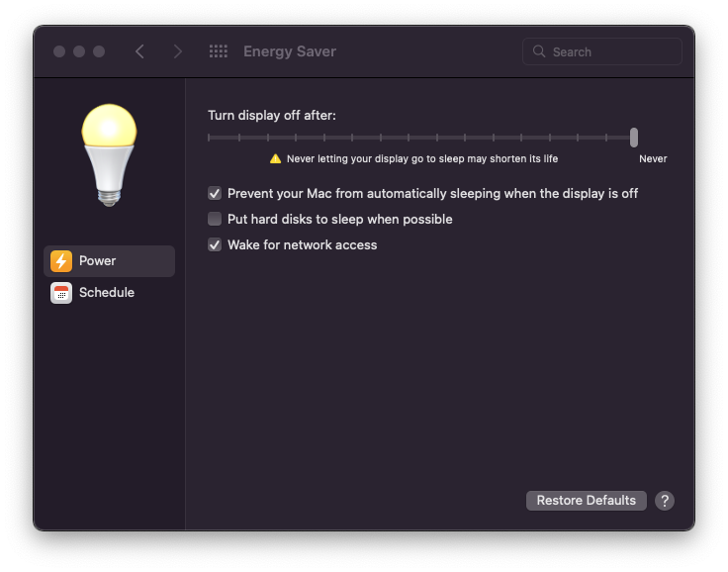Click the leftmost tick of display slider
Viewport: 728px width, 572px height.
tap(209, 138)
